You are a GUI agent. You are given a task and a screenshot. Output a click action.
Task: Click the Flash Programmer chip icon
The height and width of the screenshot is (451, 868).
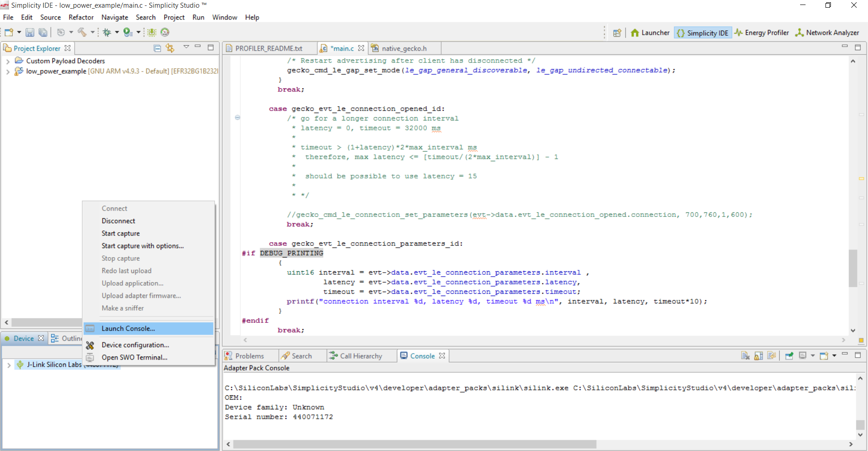pyautogui.click(x=152, y=32)
